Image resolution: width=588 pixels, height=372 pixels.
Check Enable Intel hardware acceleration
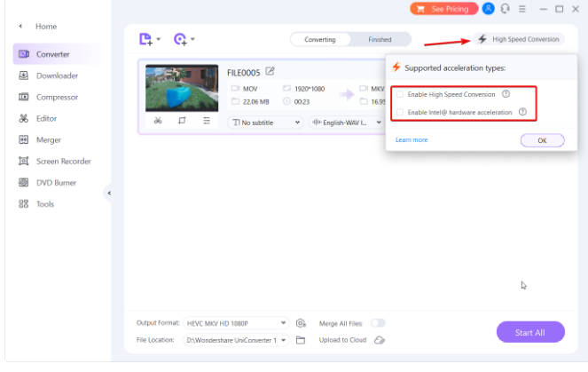(x=401, y=113)
